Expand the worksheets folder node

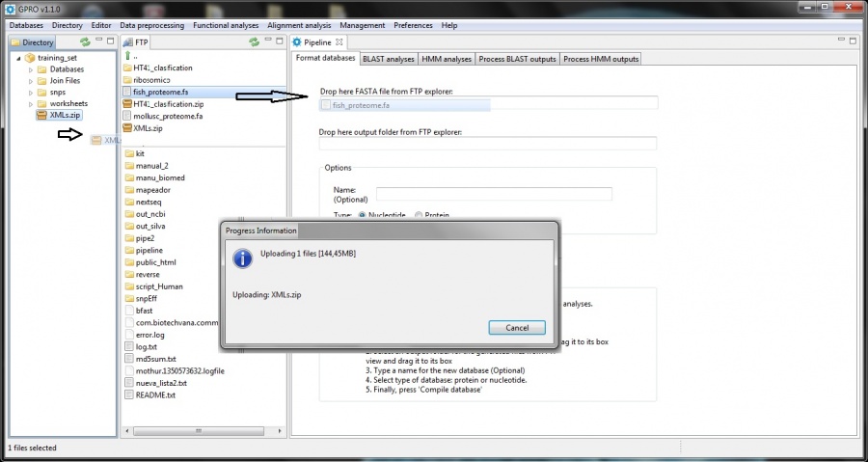[31, 103]
